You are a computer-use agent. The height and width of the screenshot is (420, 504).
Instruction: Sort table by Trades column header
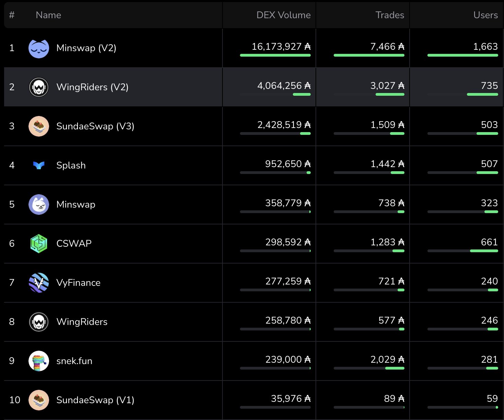coord(389,15)
